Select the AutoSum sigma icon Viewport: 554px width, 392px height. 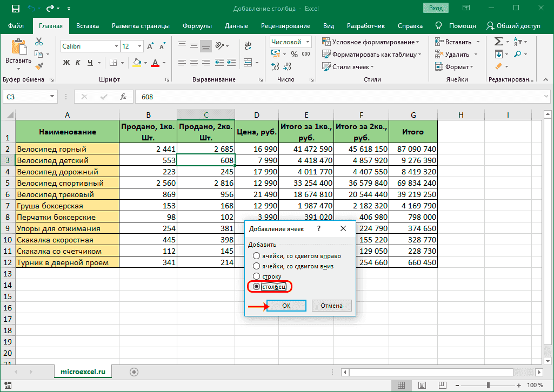click(x=498, y=41)
